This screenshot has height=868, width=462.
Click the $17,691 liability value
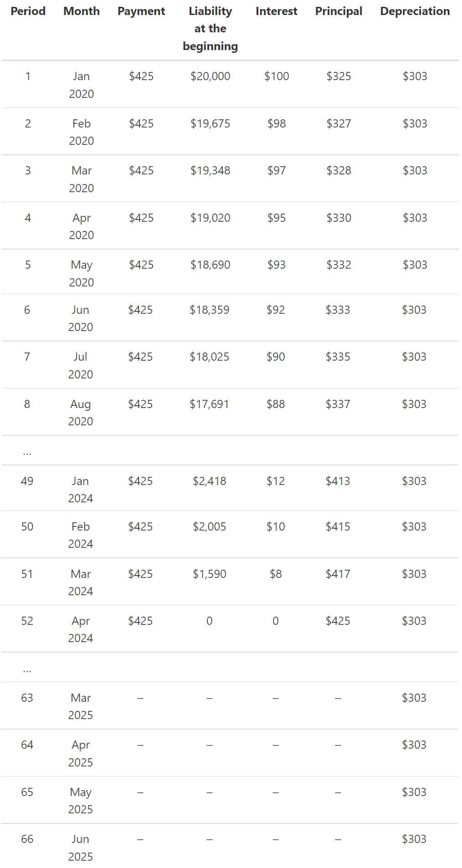pyautogui.click(x=209, y=404)
